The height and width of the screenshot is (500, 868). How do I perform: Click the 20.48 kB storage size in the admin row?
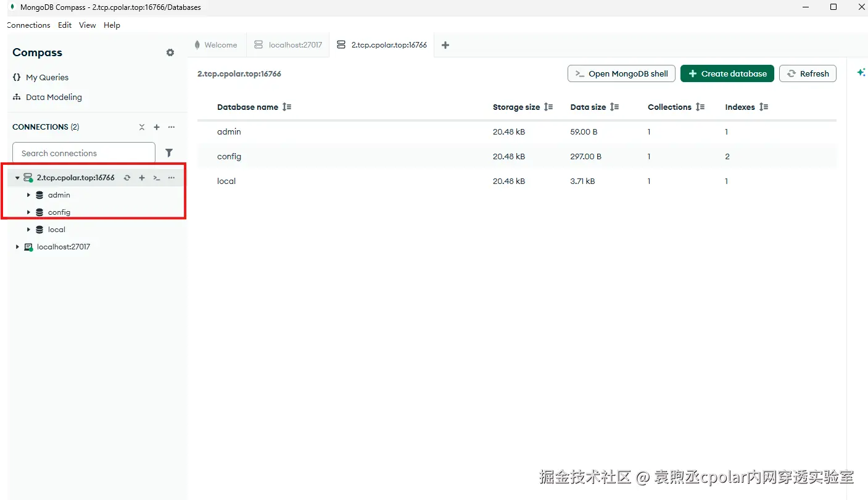[509, 131]
